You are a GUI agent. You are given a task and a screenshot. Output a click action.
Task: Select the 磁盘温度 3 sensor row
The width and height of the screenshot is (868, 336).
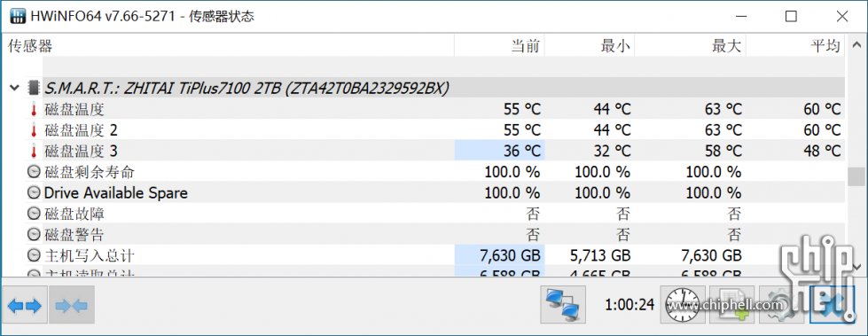426,151
